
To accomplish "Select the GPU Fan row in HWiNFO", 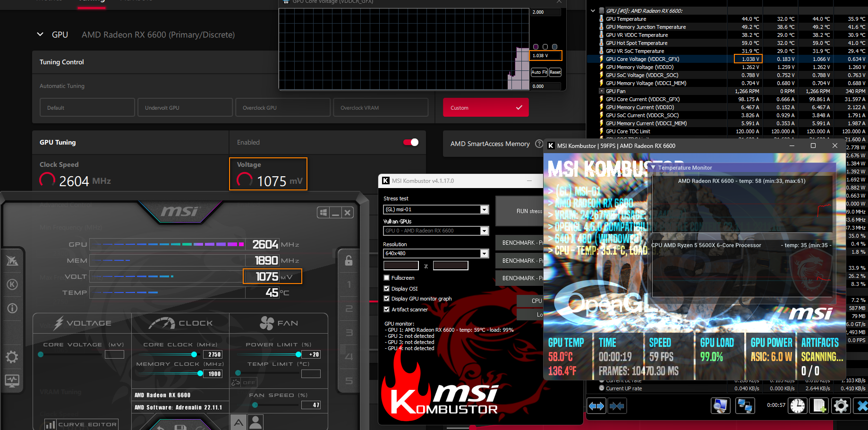I will pyautogui.click(x=727, y=91).
